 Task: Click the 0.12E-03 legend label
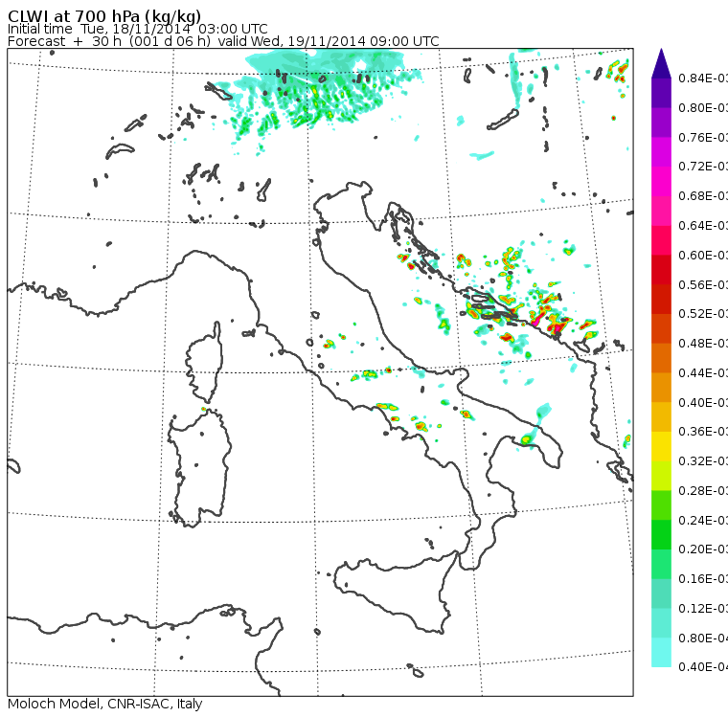[x=703, y=609]
